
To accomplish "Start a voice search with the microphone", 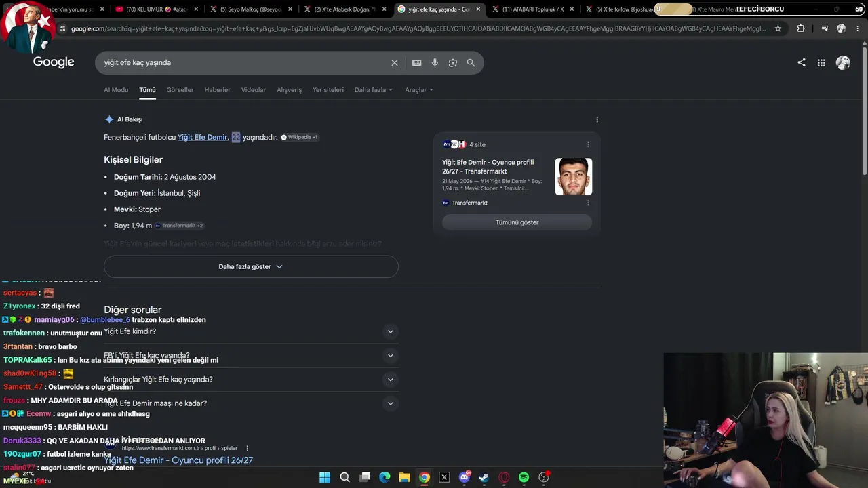I will tap(435, 62).
